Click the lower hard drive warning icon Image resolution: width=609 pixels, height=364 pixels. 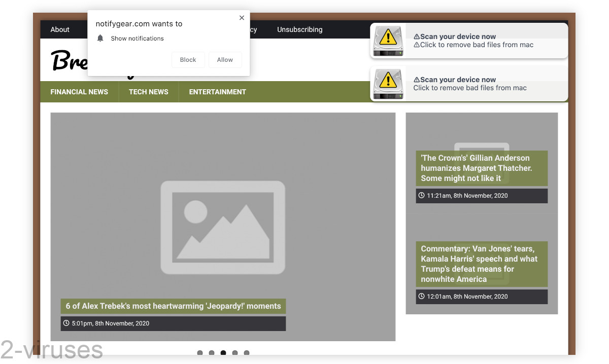(388, 84)
